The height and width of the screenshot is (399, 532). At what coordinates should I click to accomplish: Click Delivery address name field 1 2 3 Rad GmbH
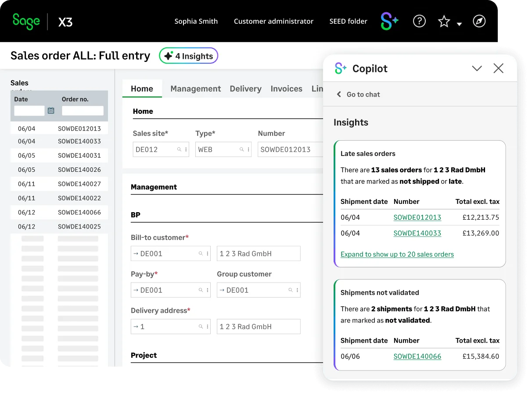coord(259,326)
